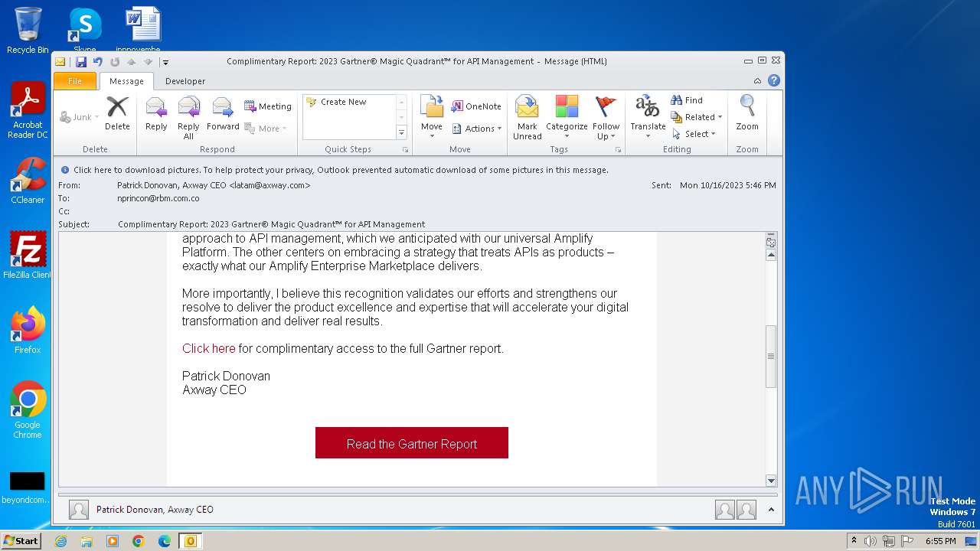Open the Related dropdown
980x551 pixels.
click(697, 117)
